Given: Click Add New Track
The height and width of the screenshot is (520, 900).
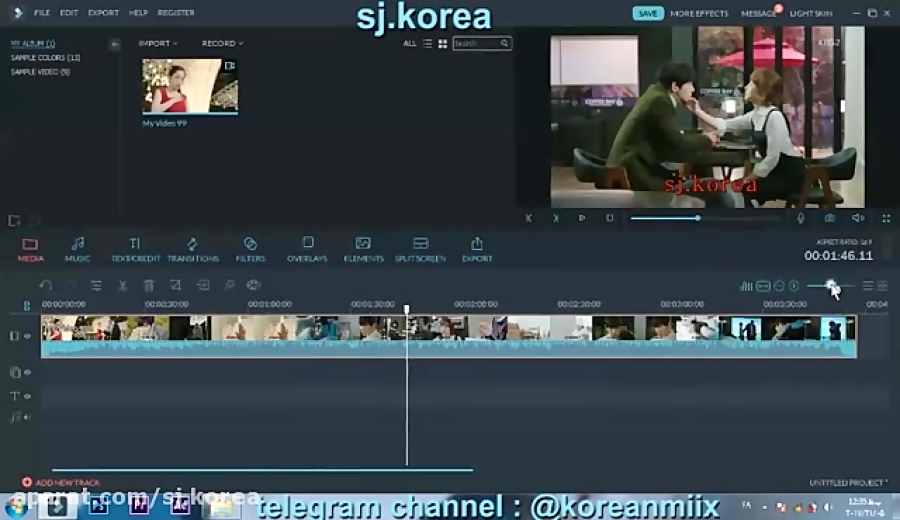Looking at the screenshot, I should (61, 482).
